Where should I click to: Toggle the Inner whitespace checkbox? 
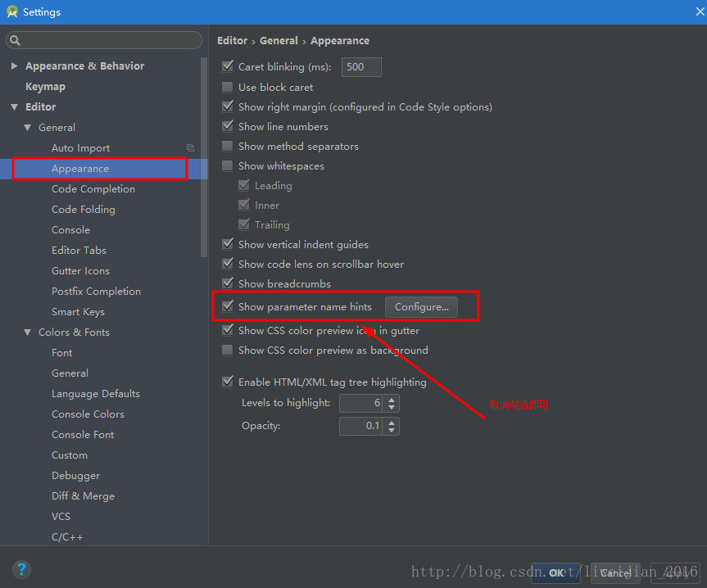pyautogui.click(x=244, y=205)
